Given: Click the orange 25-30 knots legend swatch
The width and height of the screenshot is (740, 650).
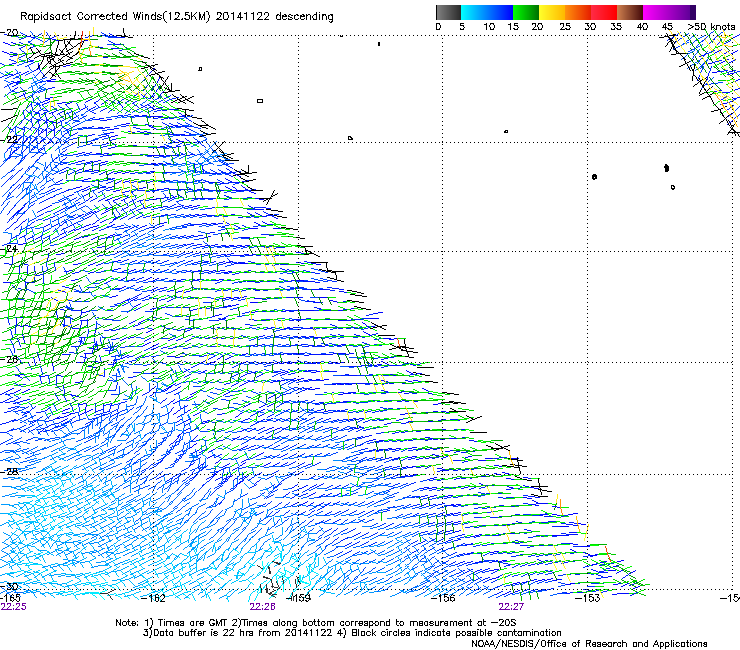Looking at the screenshot, I should point(578,12).
